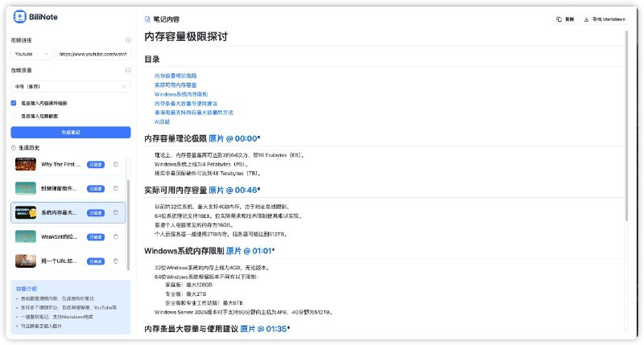Open the Youtube platform dropdown
The width and height of the screenshot is (644, 345).
point(31,54)
